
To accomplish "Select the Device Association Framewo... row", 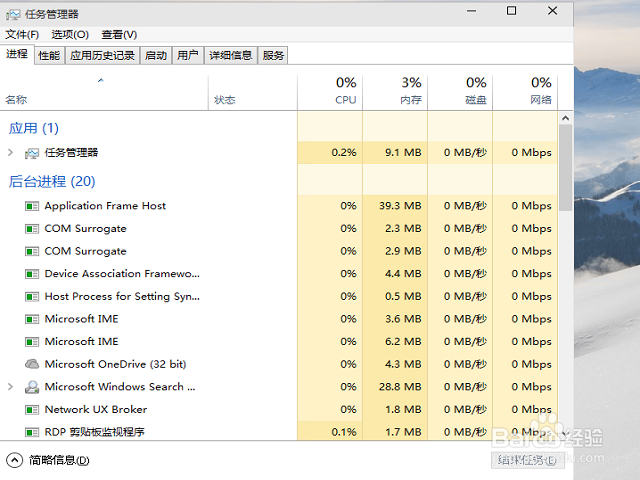I will point(279,273).
